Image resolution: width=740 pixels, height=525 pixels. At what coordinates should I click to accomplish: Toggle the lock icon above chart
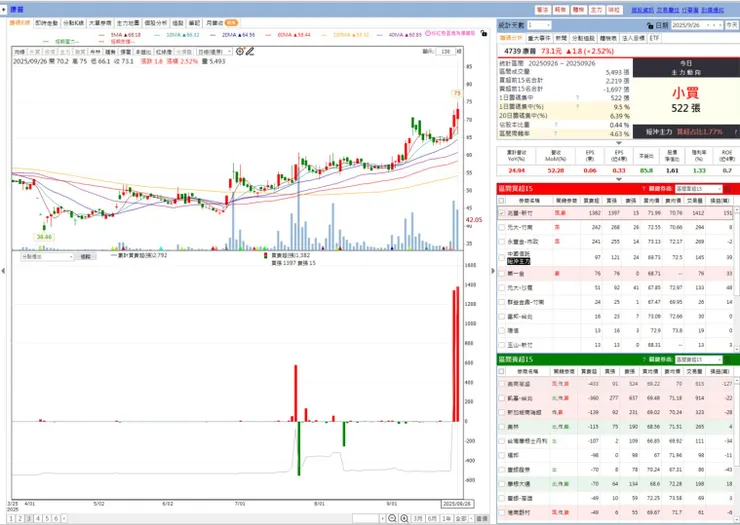[x=483, y=34]
